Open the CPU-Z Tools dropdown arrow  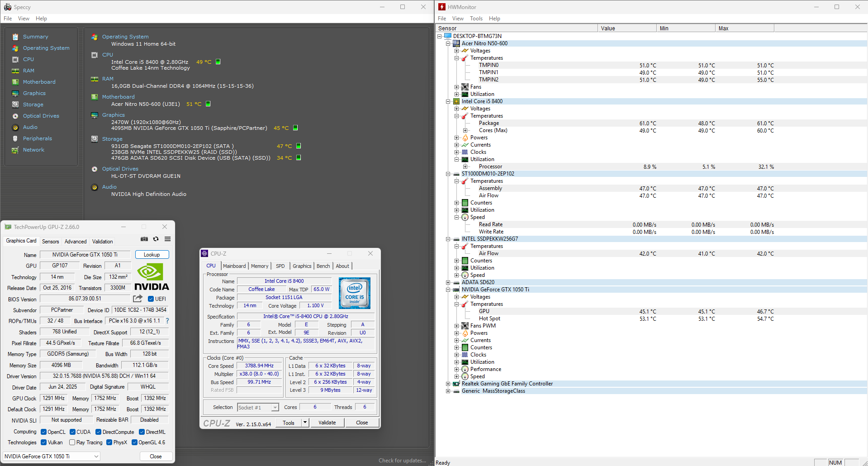tap(305, 423)
